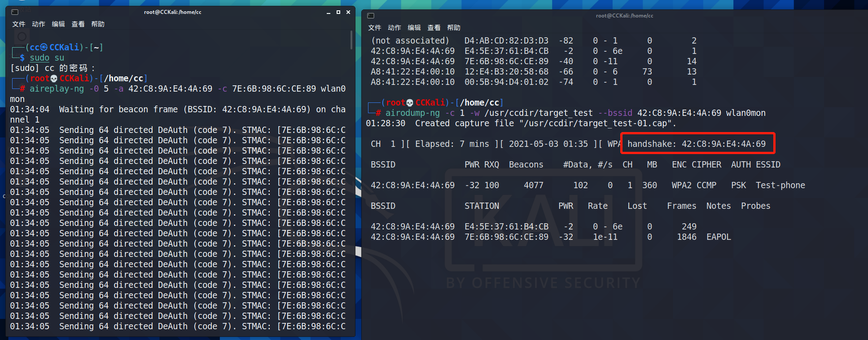Click left terminal prompt path /home/cc

tap(123, 78)
